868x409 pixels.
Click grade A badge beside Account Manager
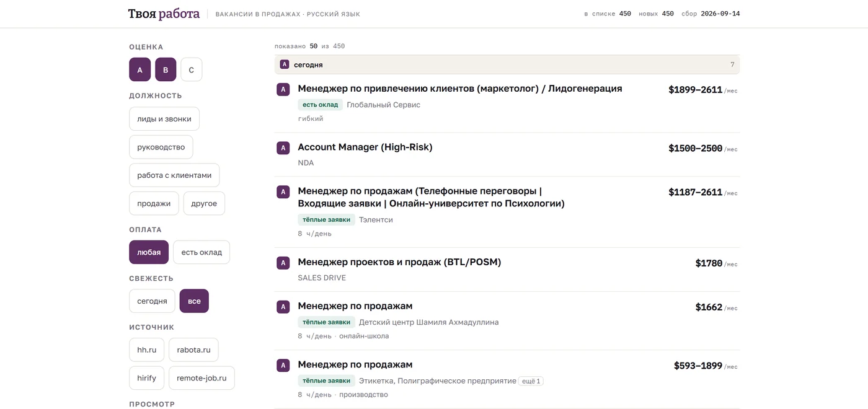point(283,148)
